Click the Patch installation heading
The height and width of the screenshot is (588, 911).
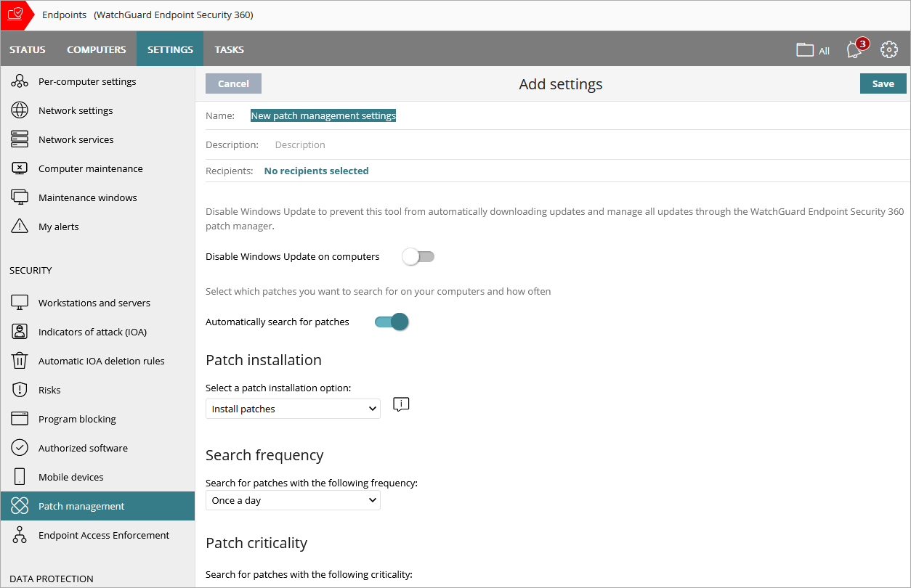tap(264, 360)
